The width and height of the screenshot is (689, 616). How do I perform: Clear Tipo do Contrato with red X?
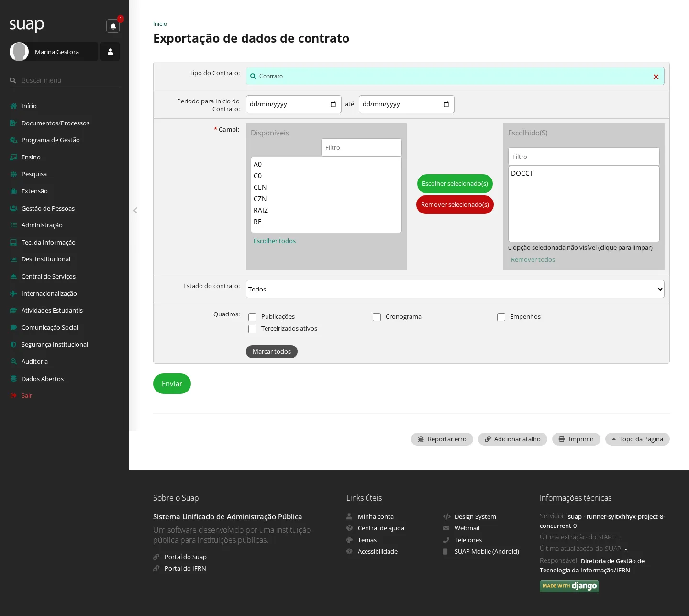[x=656, y=77]
